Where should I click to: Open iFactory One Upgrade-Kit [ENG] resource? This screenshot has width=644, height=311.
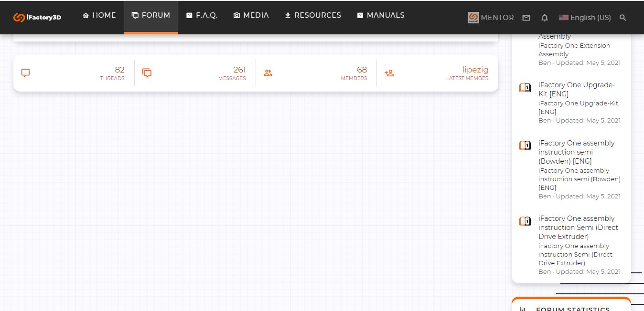pyautogui.click(x=577, y=89)
